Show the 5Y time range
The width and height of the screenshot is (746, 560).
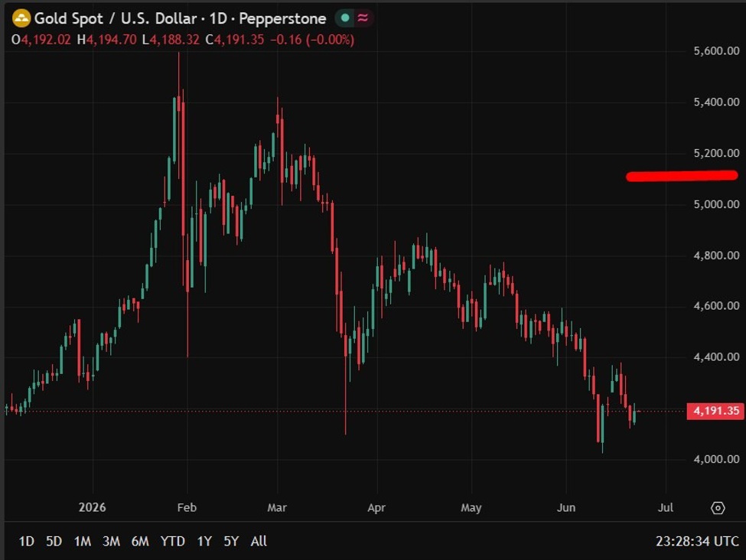(x=231, y=542)
